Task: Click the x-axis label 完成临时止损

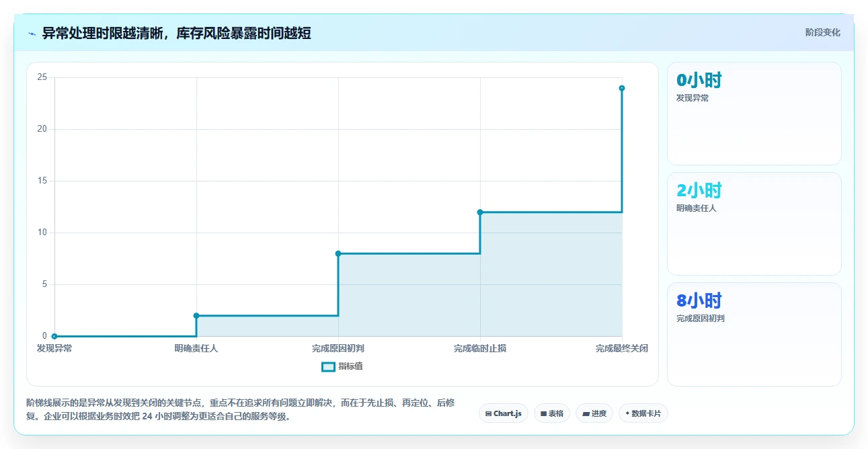Action: pyautogui.click(x=480, y=348)
